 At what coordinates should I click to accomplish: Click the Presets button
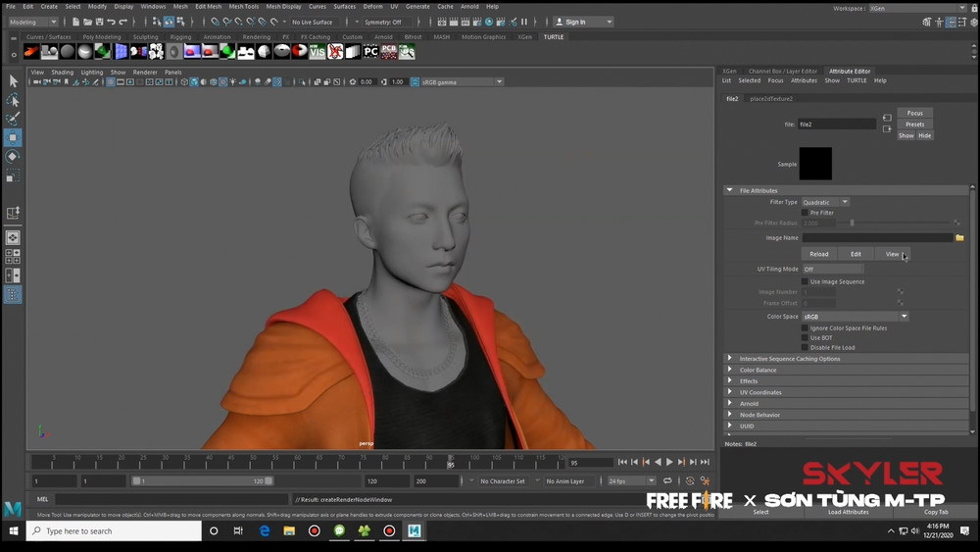click(915, 125)
